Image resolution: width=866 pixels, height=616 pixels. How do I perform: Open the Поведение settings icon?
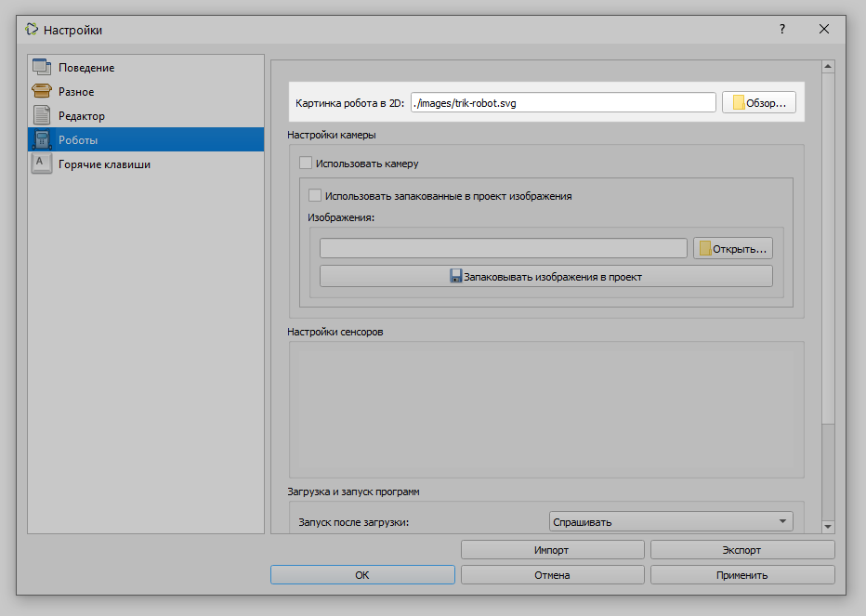pos(42,68)
